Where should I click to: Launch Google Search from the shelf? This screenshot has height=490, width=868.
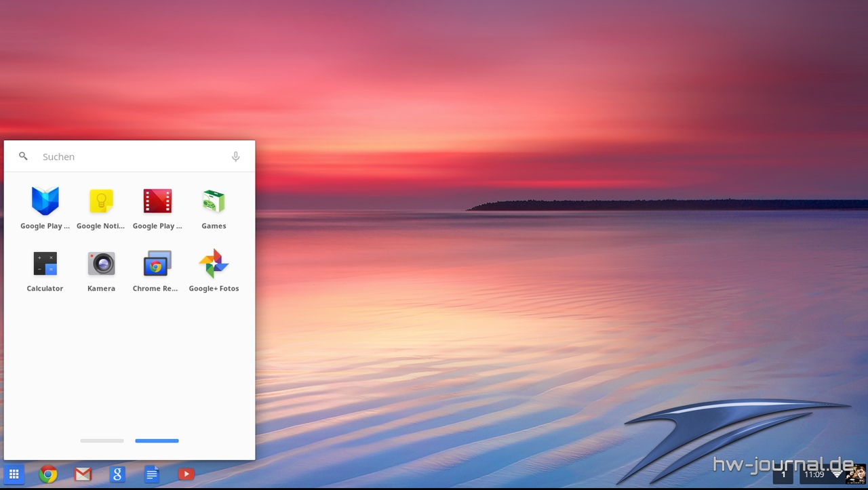coord(117,474)
